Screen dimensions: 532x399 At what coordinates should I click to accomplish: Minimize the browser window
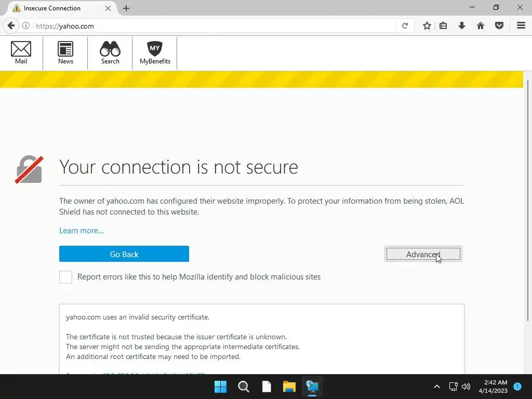[472, 7]
